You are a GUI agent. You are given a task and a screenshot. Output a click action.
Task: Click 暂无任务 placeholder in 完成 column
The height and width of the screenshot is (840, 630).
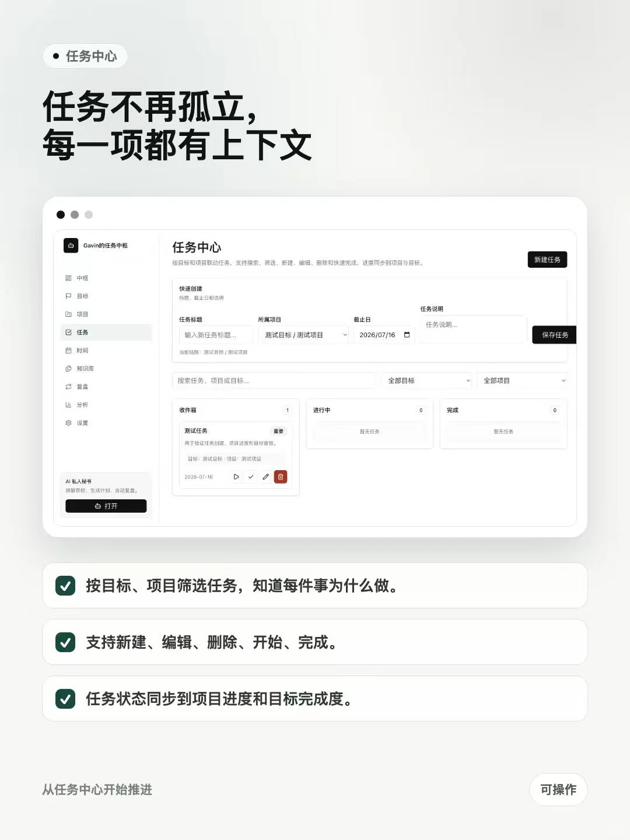tap(503, 432)
